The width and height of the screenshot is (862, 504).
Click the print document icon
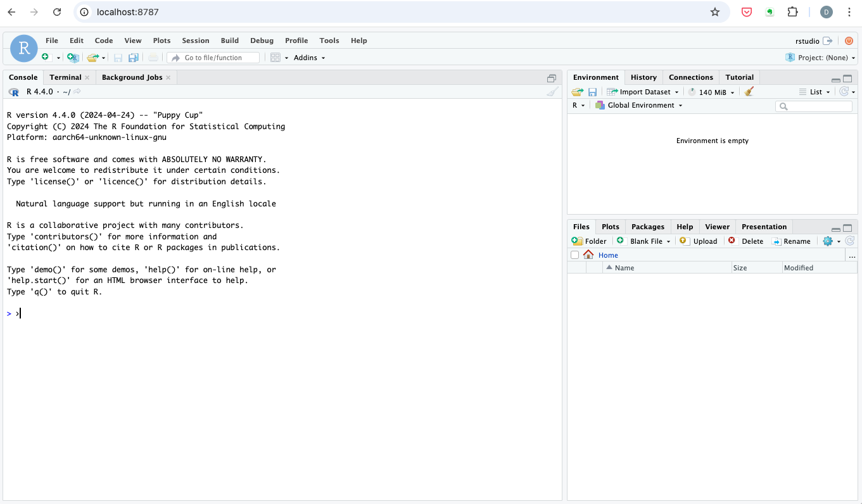pyautogui.click(x=153, y=58)
